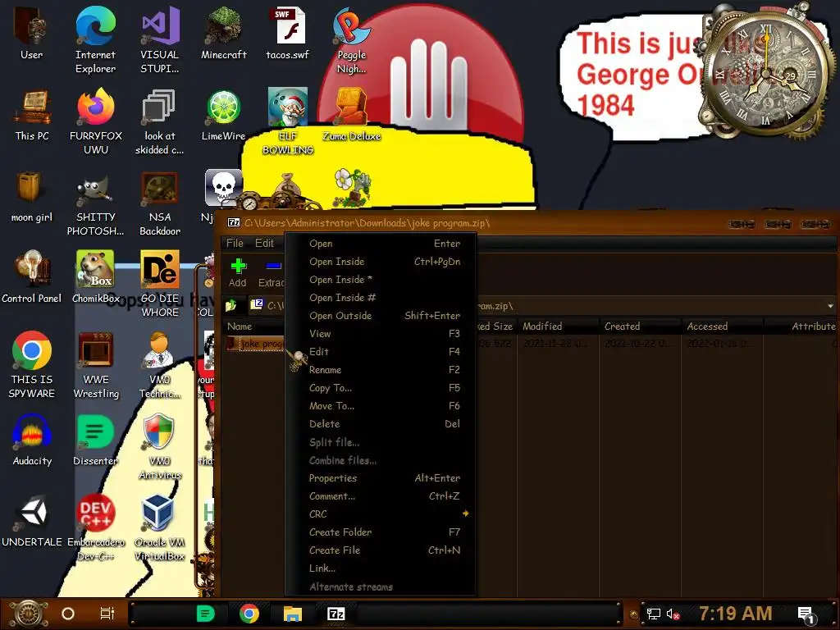The width and height of the screenshot is (840, 630).
Task: Click the 7:19 AM taskbar clock
Action: 735,614
